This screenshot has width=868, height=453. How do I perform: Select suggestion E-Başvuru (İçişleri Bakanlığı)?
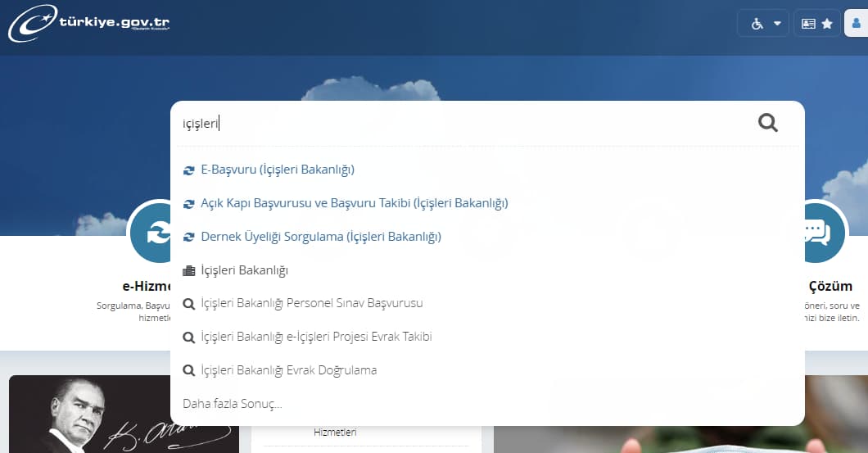point(278,170)
